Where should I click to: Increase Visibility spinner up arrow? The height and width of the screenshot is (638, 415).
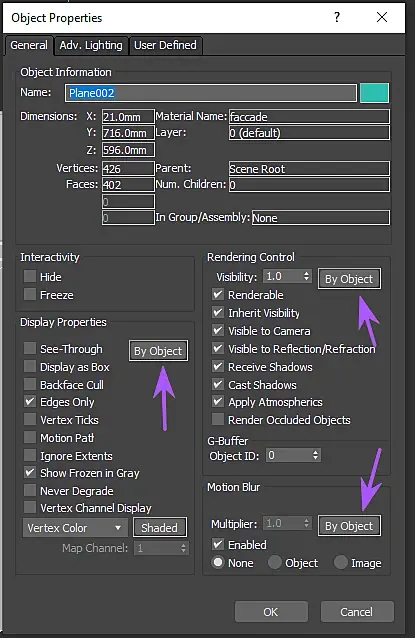pos(307,273)
